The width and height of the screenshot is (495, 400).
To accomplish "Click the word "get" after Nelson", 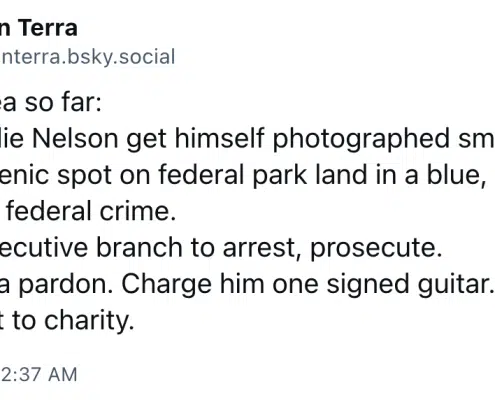I will 146,139.
